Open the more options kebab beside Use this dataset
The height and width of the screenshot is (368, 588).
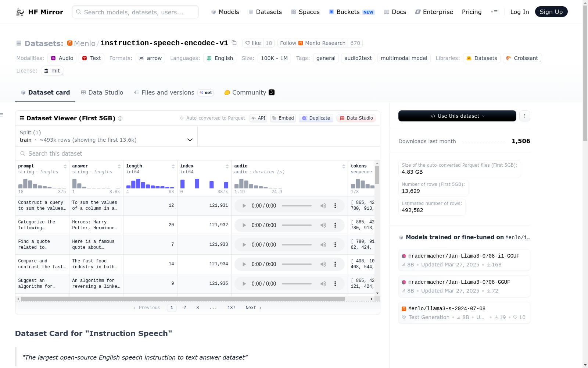click(x=525, y=116)
